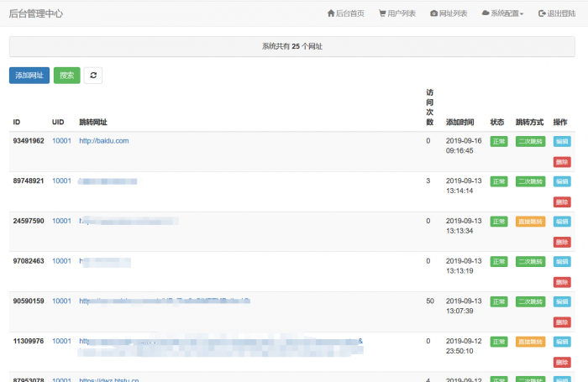The image size is (588, 382).
Task: Edit the entry with ID 11309976
Action: tap(561, 342)
